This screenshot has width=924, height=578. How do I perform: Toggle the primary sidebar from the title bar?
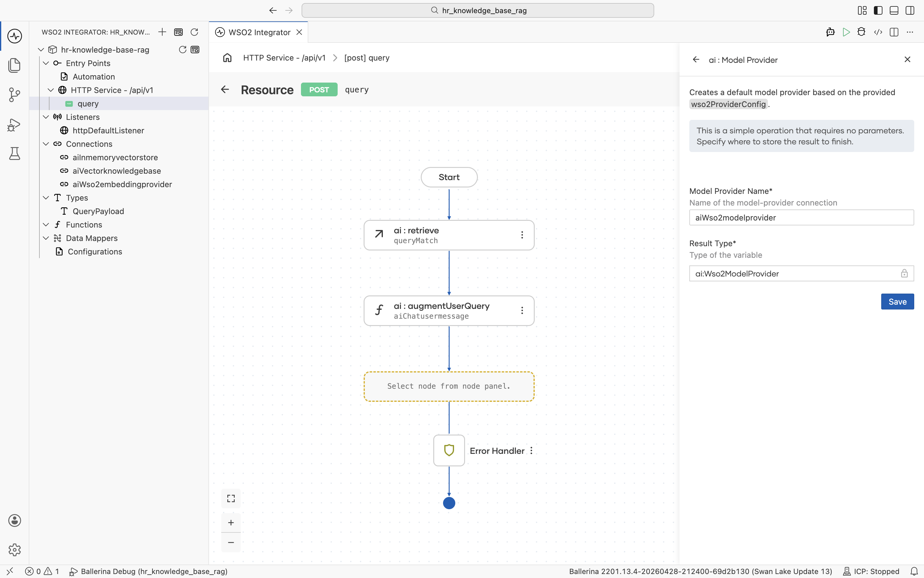(878, 10)
